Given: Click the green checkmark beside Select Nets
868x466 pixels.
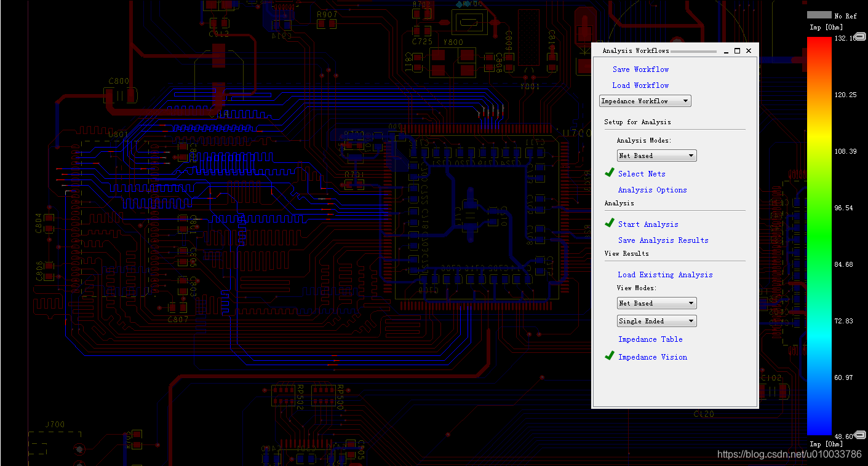Looking at the screenshot, I should tap(610, 173).
